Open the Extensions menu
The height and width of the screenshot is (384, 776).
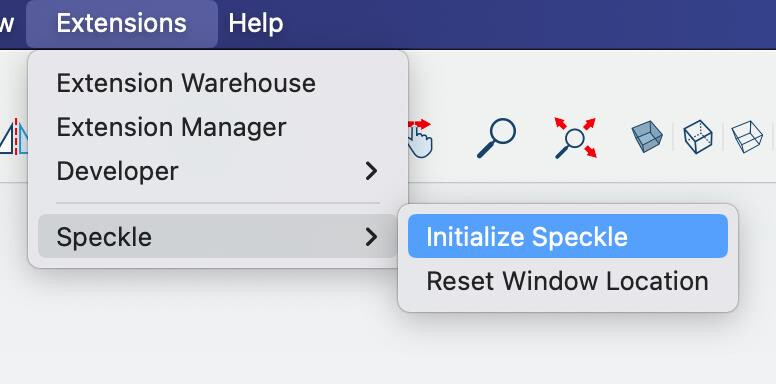[122, 23]
